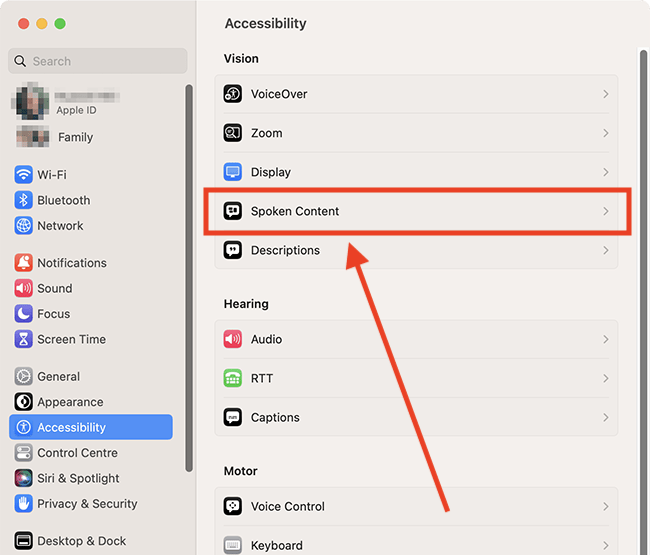Click the Bluetooth icon in sidebar

pos(24,200)
